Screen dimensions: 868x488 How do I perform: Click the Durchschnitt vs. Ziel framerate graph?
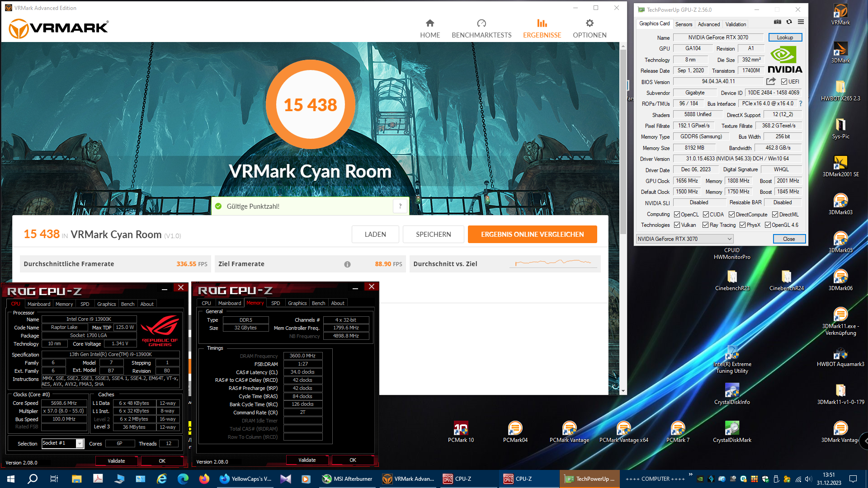click(552, 263)
